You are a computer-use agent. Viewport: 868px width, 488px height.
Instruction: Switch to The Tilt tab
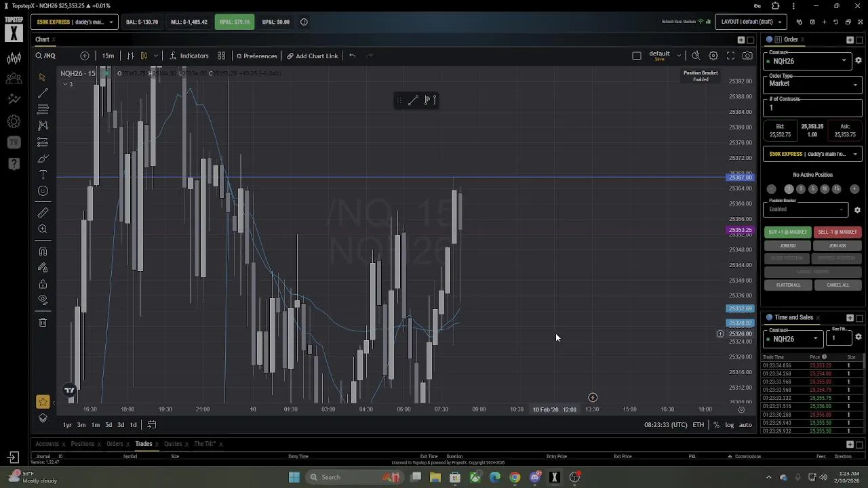click(x=205, y=444)
